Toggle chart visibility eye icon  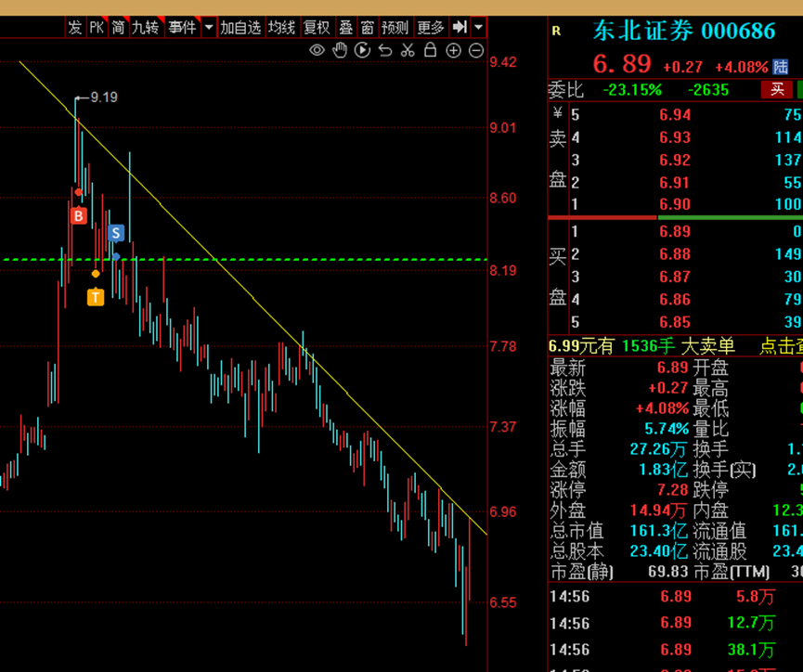click(317, 50)
